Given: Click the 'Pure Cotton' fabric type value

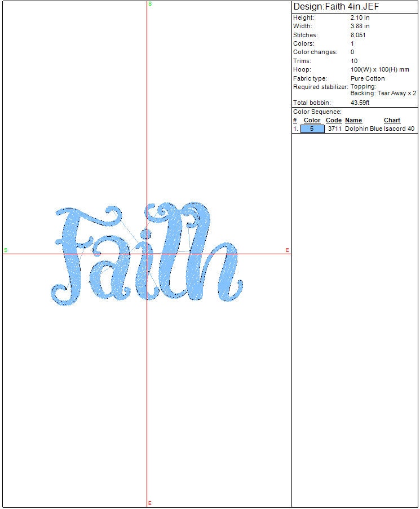Looking at the screenshot, I should tap(368, 78).
